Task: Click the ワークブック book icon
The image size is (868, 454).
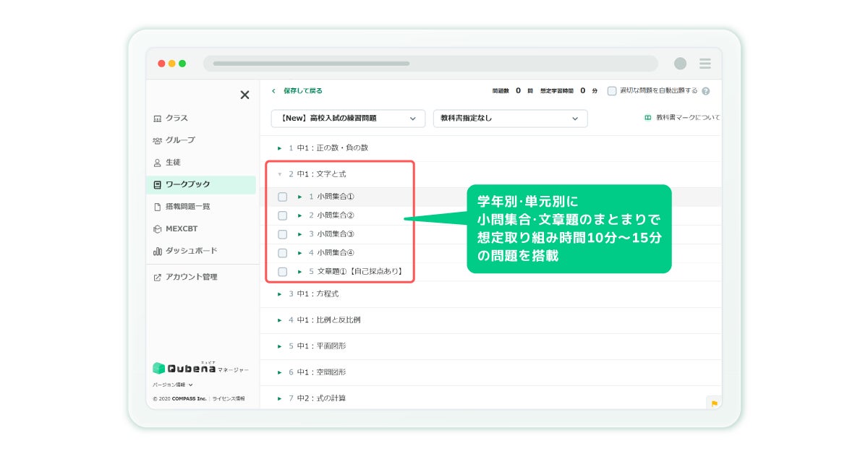Action: point(158,185)
